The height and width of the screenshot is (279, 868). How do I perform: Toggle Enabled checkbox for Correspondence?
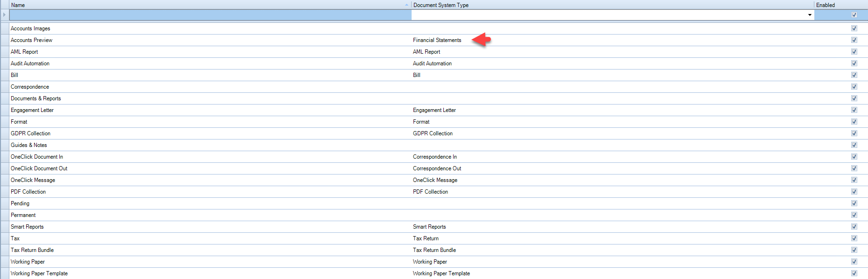pos(854,87)
